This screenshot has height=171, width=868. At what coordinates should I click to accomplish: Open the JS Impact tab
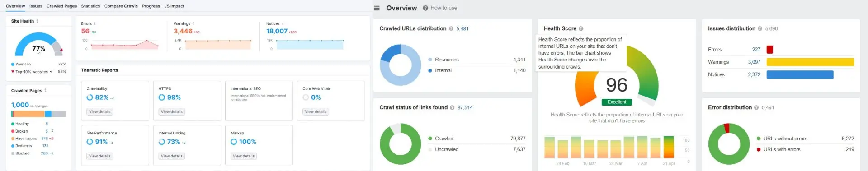(x=174, y=6)
